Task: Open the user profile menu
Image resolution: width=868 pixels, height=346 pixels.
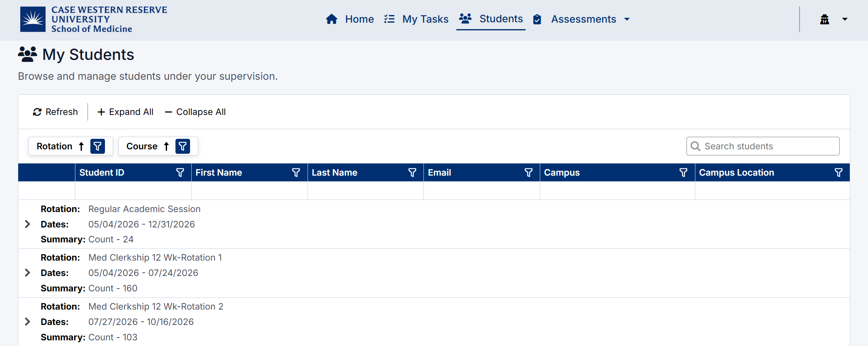Action: (833, 19)
